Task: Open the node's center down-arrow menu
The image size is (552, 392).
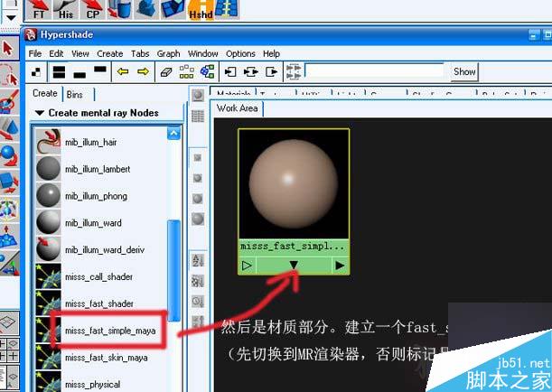Action: 294,266
